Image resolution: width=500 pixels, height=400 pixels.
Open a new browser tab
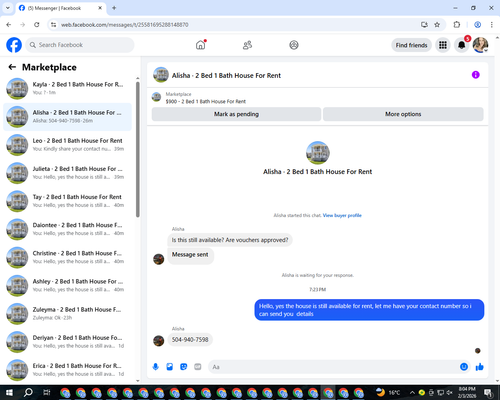[114, 8]
